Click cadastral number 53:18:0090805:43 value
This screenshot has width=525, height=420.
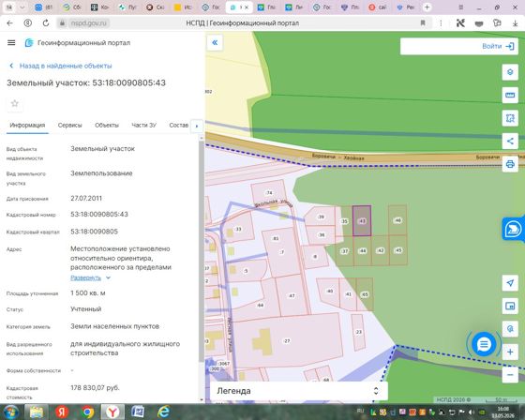point(99,214)
